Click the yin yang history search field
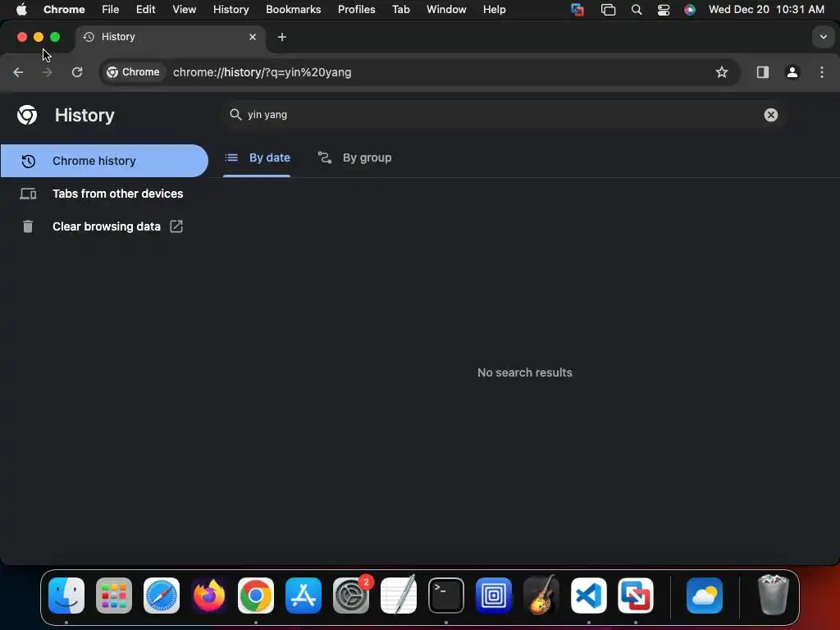This screenshot has width=840, height=630. [504, 115]
